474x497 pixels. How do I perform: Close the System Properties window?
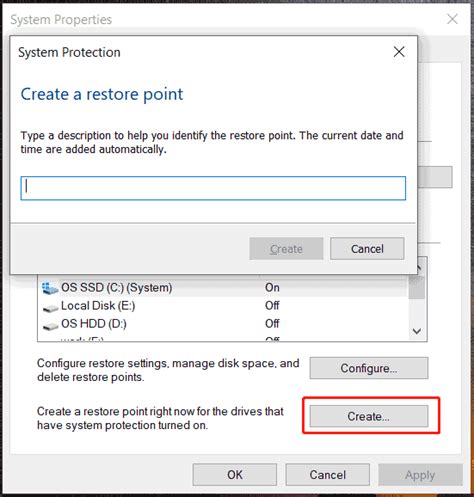452,19
